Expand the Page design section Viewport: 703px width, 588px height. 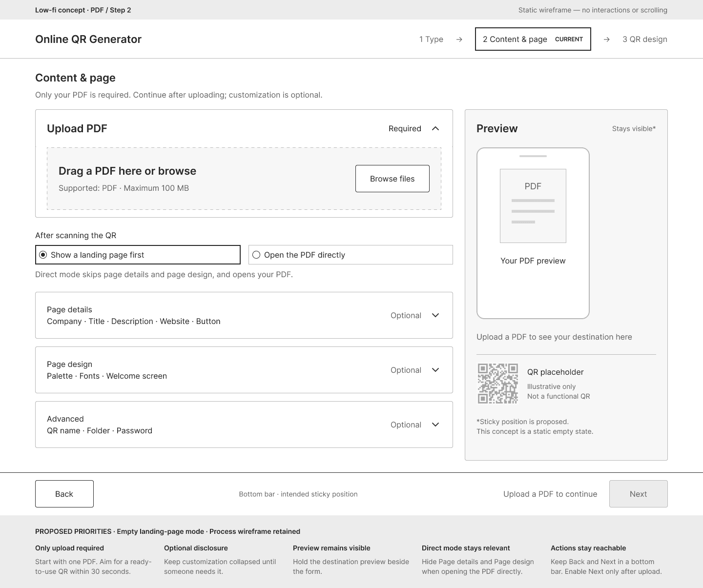point(244,370)
